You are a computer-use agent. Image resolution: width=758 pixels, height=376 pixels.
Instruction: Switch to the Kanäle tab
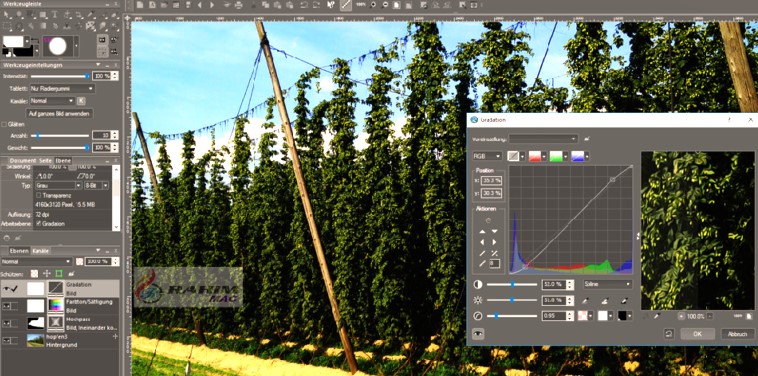click(x=38, y=251)
